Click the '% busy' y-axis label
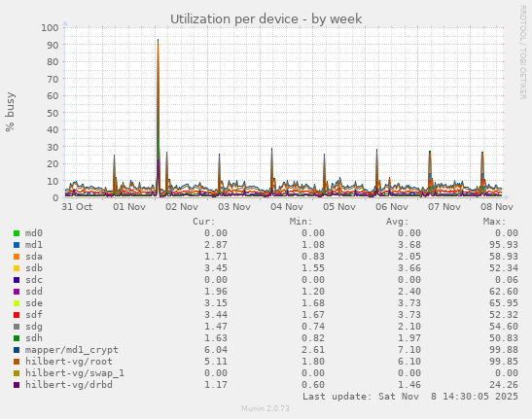 pos(10,112)
